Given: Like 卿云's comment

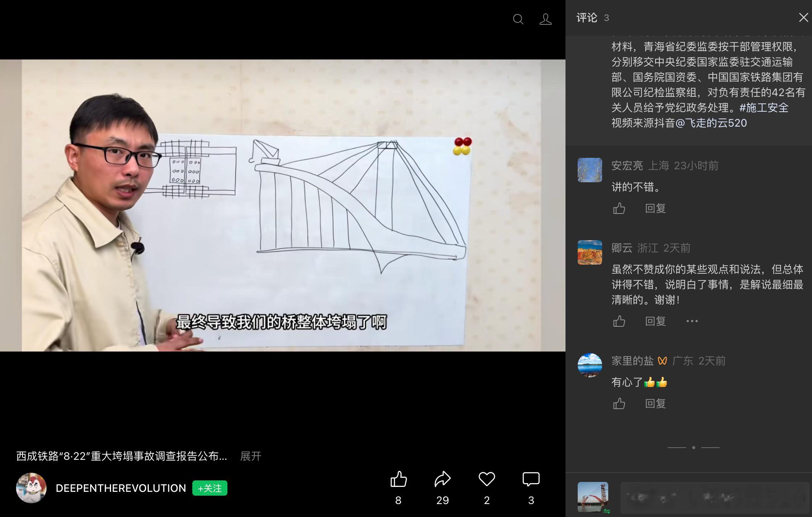Looking at the screenshot, I should tap(619, 321).
